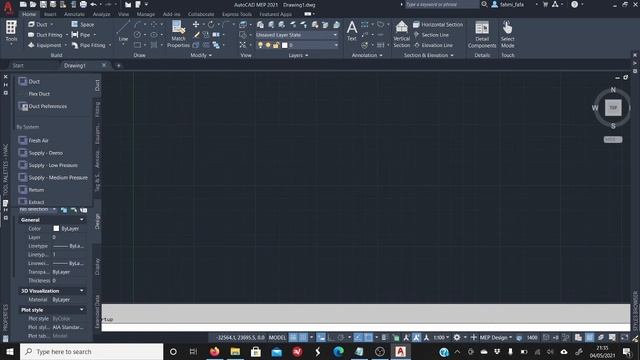
Task: Open the Collaborate ribbon tab
Action: [x=201, y=14]
